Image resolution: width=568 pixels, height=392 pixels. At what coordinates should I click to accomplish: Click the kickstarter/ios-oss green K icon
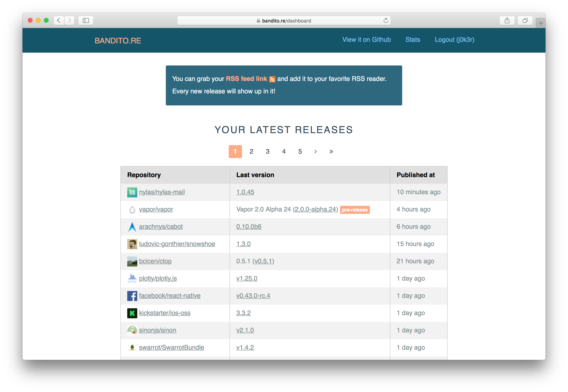(132, 313)
